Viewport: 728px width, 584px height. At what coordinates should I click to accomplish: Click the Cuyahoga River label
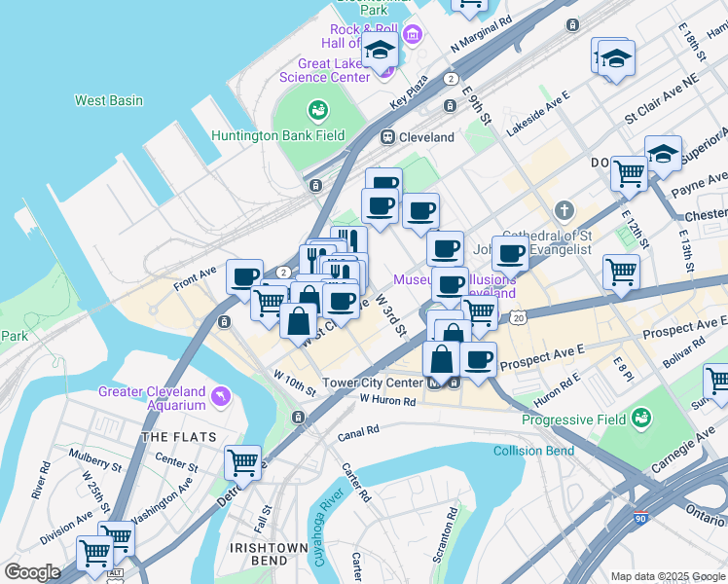(x=328, y=527)
